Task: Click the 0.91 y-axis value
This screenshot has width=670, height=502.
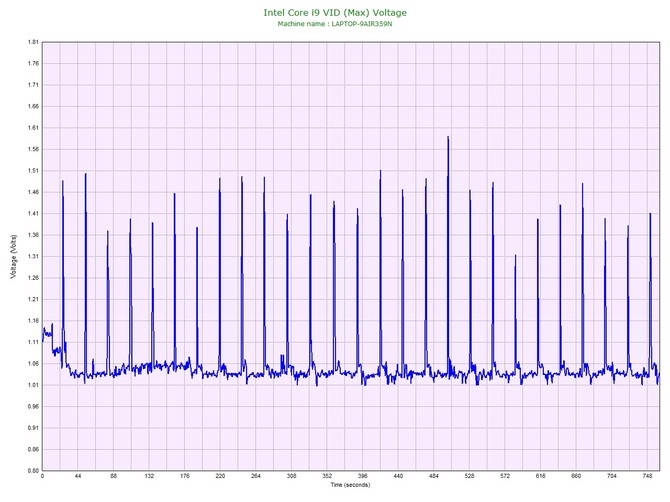Action: pyautogui.click(x=33, y=428)
